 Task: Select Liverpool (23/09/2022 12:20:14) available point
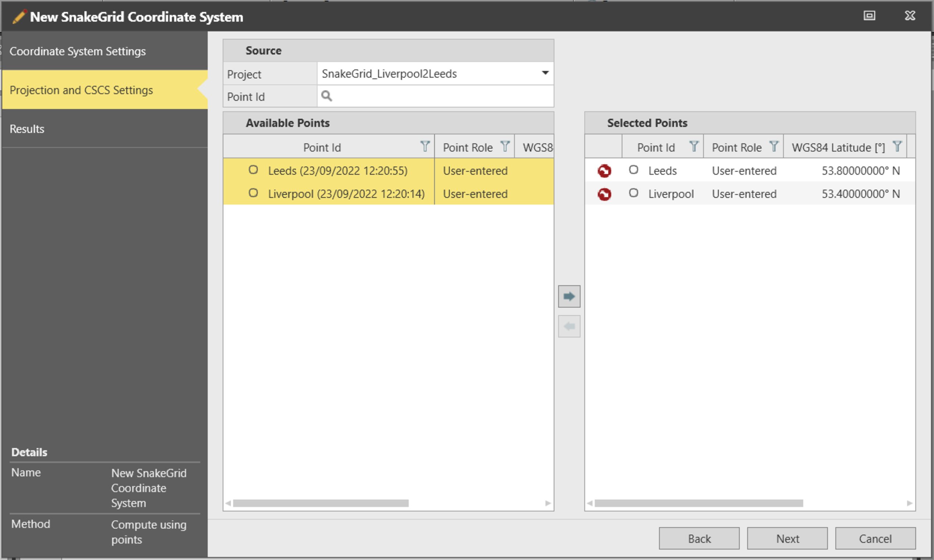click(346, 194)
